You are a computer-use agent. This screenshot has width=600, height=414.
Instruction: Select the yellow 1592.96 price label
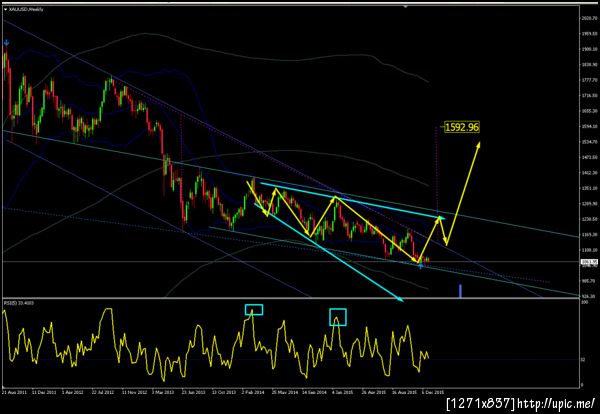[x=462, y=127]
